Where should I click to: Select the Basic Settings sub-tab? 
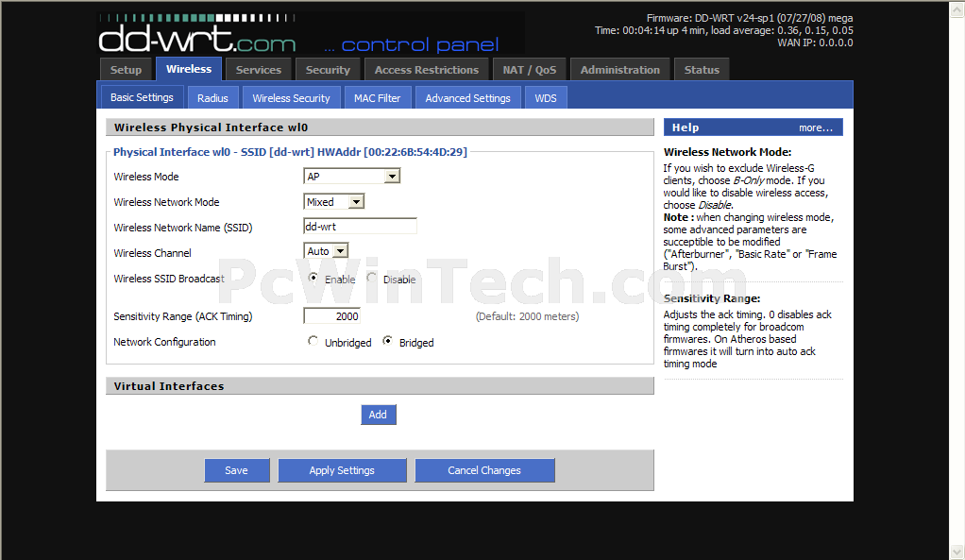[143, 97]
